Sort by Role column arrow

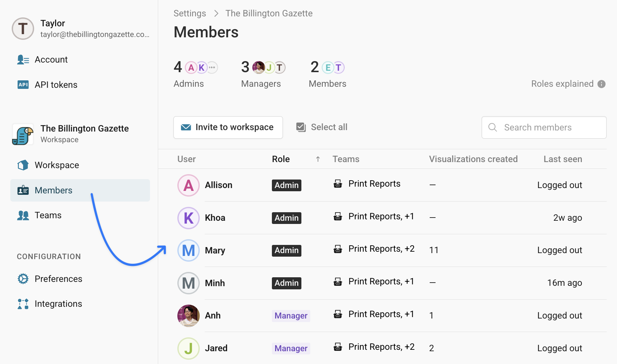click(x=318, y=159)
